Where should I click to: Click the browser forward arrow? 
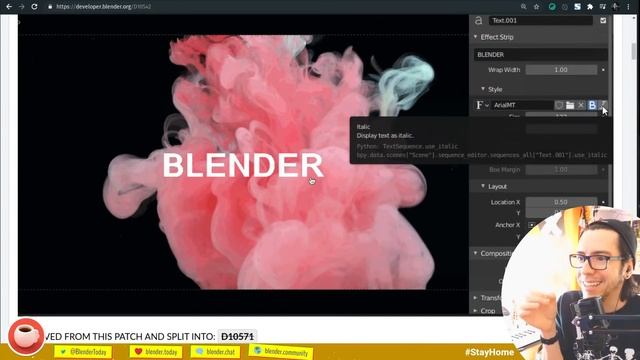tap(21, 7)
